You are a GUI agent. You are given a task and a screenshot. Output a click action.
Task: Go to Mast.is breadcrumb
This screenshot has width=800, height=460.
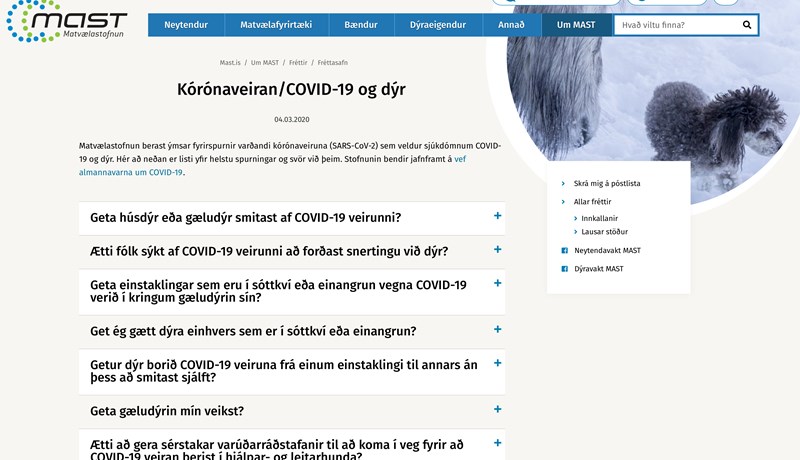coord(230,63)
